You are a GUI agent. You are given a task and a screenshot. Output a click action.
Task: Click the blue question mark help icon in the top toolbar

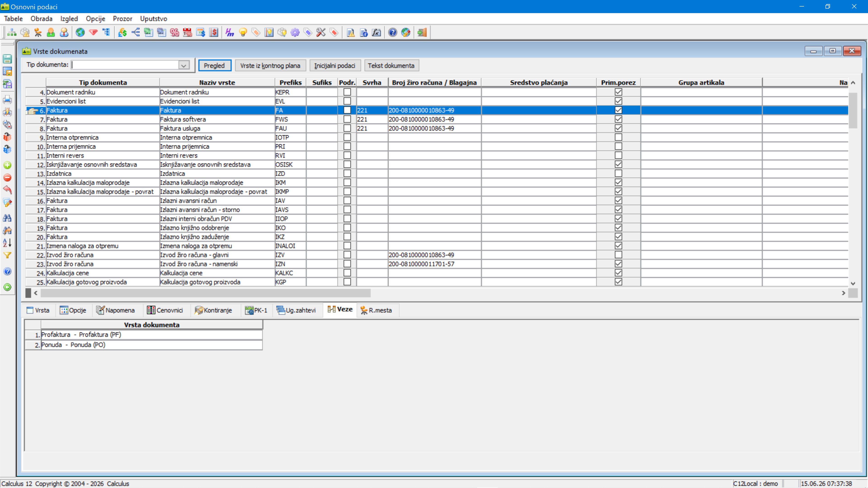(x=393, y=32)
